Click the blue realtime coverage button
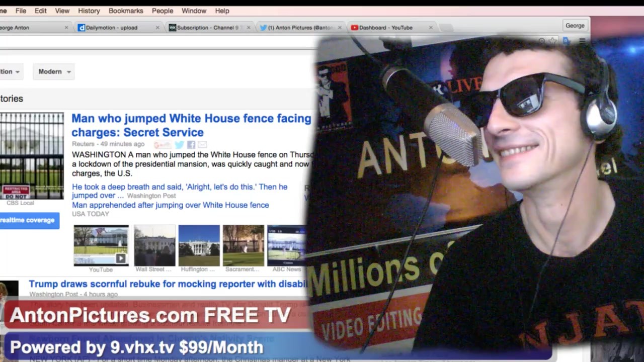The image size is (644, 362). (x=28, y=220)
